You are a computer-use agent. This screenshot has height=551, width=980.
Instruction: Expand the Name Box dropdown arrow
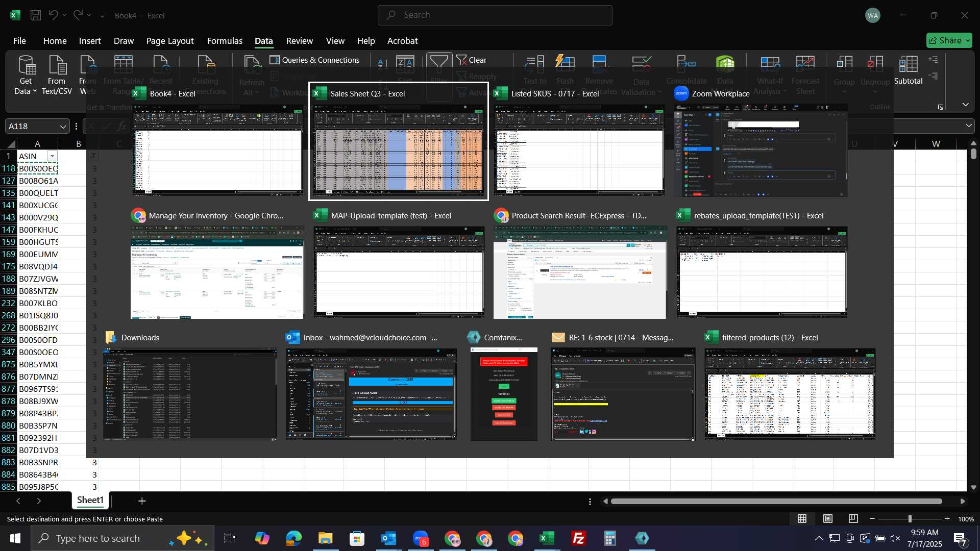(63, 127)
